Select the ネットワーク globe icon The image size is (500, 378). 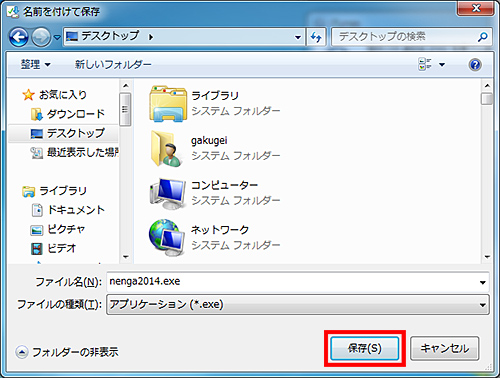click(x=167, y=237)
